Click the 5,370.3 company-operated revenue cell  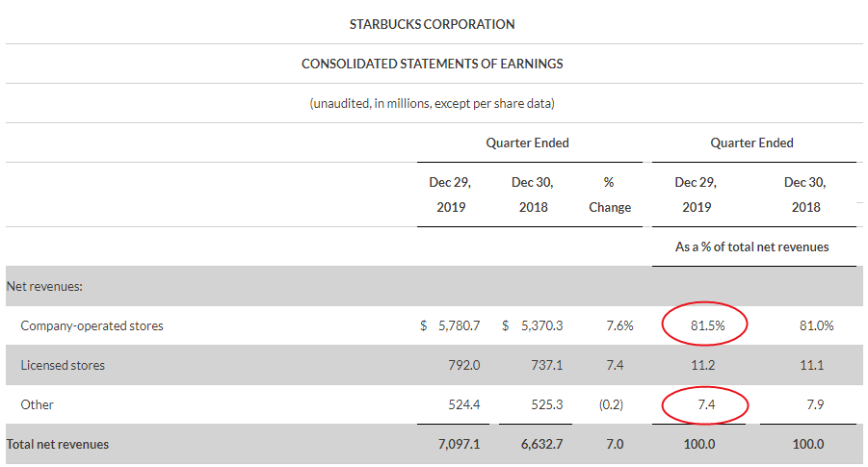click(539, 325)
